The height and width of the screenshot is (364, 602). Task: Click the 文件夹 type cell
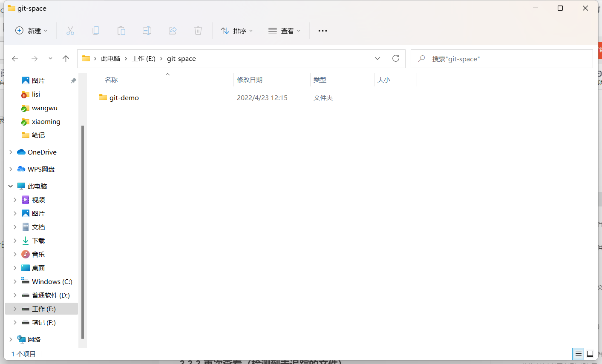pyautogui.click(x=323, y=97)
